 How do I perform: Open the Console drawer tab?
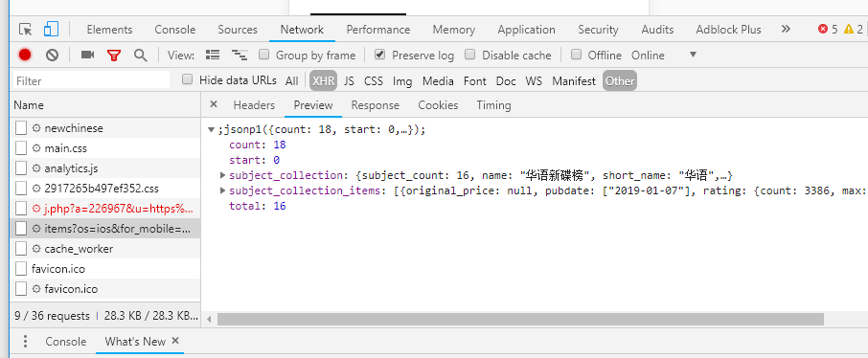[x=66, y=342]
